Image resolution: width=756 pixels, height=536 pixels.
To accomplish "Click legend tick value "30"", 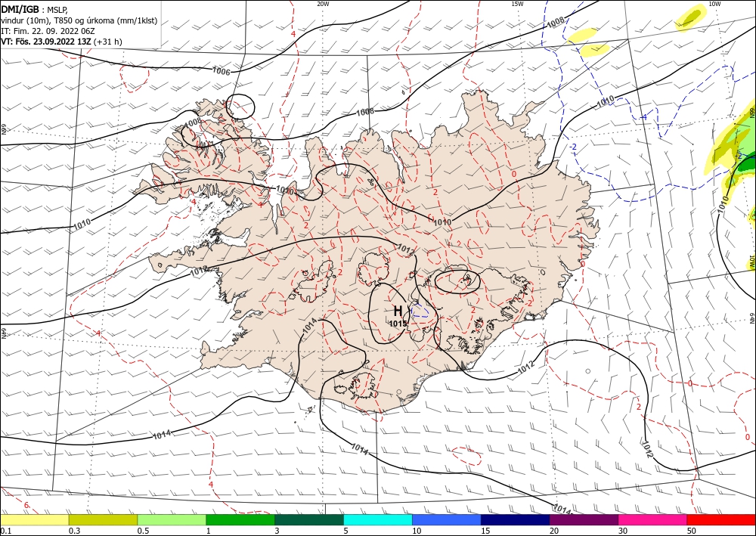I will 623,531.
